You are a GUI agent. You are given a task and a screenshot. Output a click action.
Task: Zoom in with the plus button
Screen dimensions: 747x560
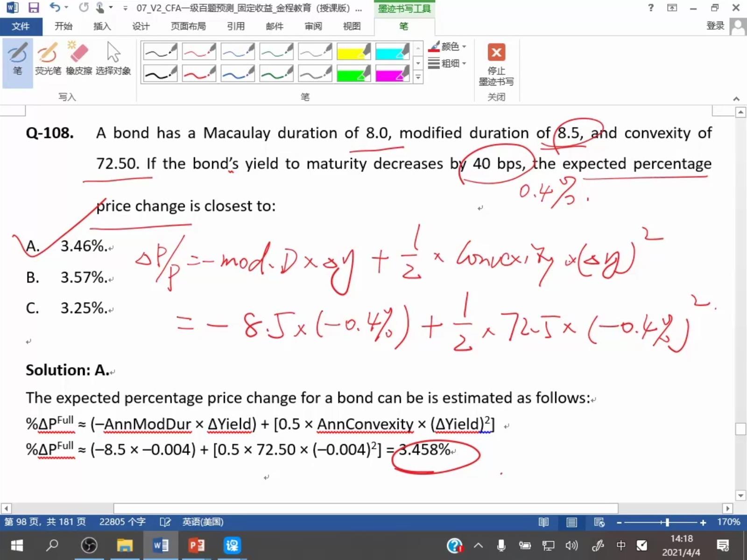(x=703, y=523)
